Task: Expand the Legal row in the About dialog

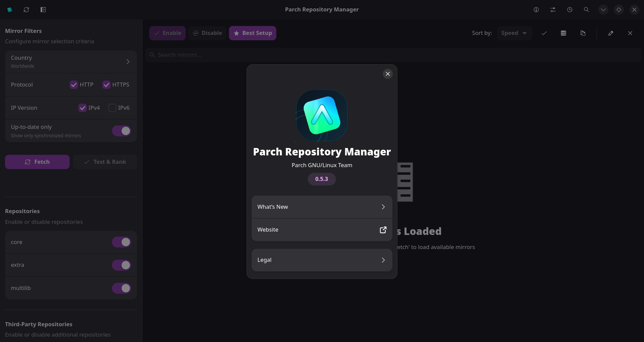Action: click(x=322, y=260)
